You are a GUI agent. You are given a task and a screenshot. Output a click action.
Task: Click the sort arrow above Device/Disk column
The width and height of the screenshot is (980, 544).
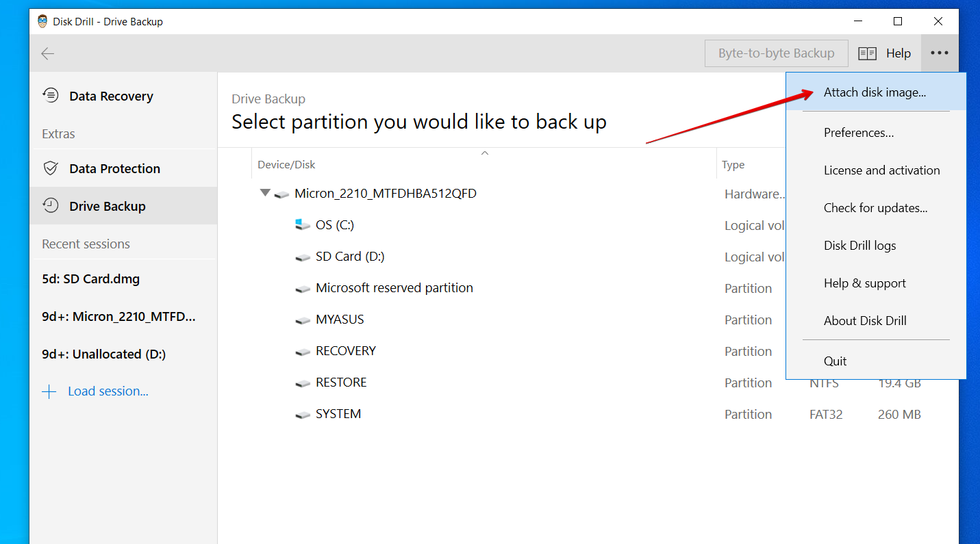(484, 153)
